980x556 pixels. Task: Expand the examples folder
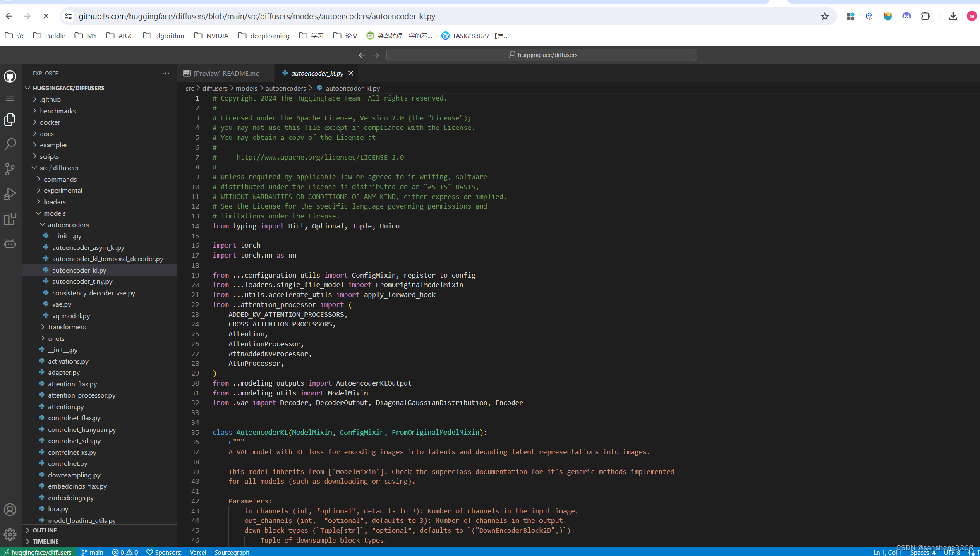(53, 145)
